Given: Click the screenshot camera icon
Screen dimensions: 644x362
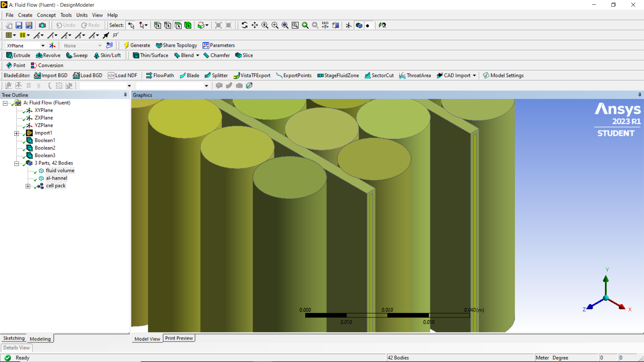Looking at the screenshot, I should (42, 25).
